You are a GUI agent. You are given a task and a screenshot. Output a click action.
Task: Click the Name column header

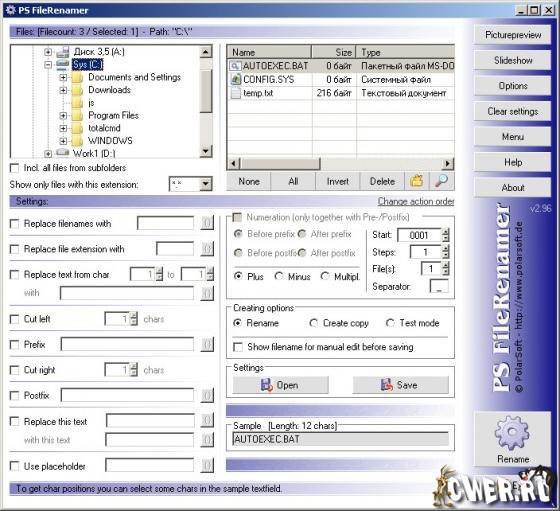click(269, 52)
